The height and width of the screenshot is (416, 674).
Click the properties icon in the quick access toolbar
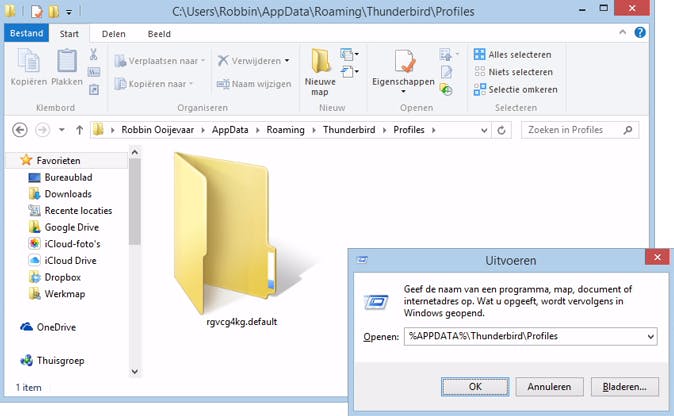pos(37,11)
